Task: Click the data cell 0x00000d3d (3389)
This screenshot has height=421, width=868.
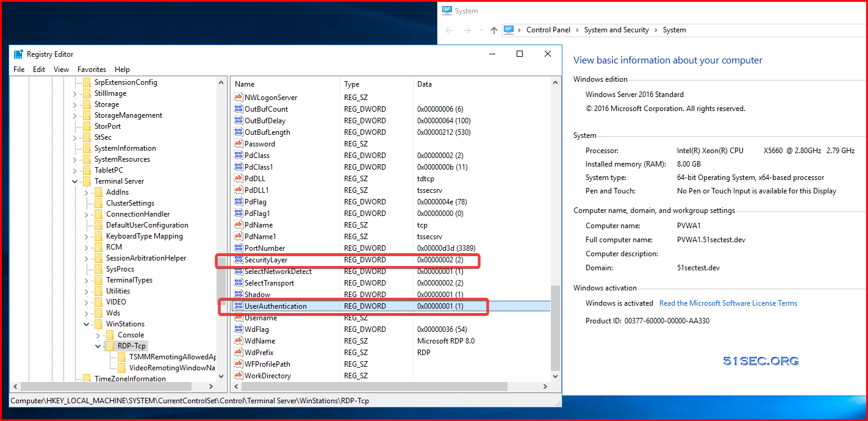Action: pos(447,248)
